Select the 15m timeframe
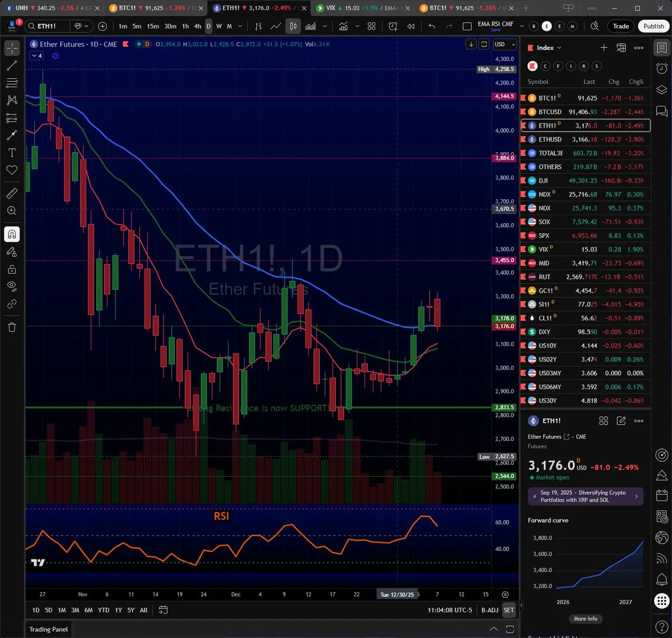Screen dimensions: 672x638 click(x=152, y=26)
